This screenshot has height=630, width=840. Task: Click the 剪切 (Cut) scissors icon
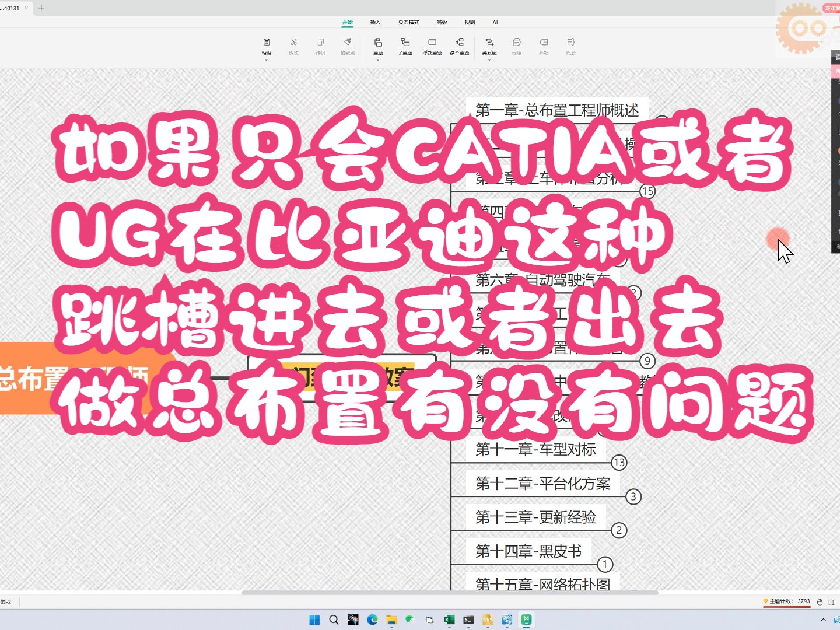point(293,43)
